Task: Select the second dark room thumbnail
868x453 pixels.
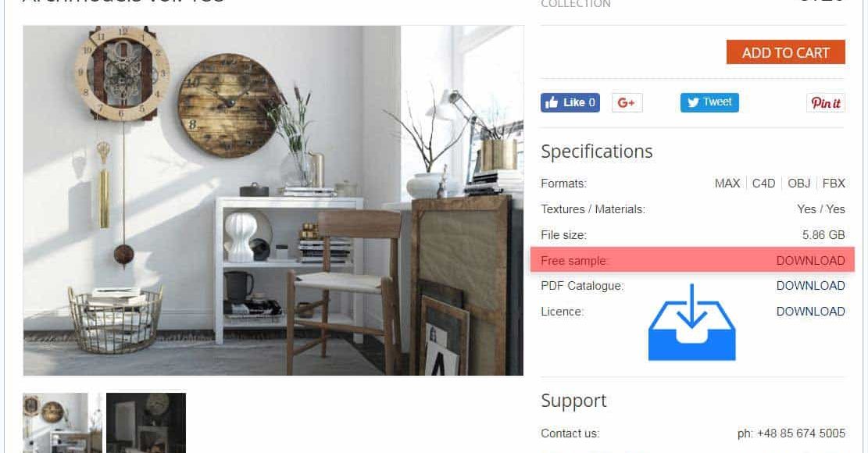Action: 146,423
